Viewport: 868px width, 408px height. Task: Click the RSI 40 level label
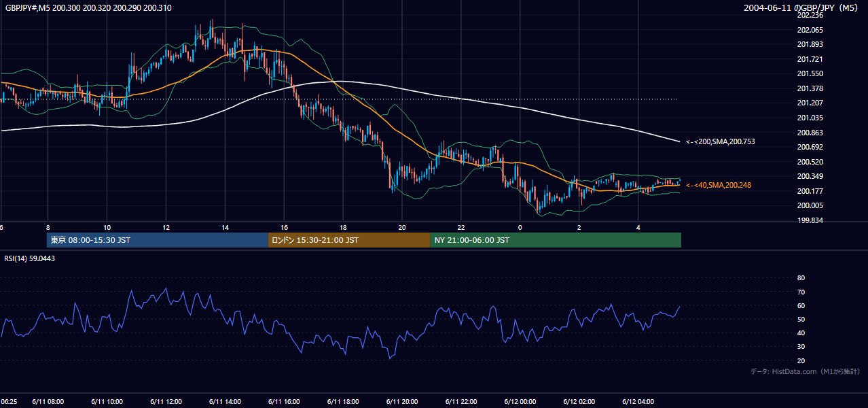click(x=801, y=333)
